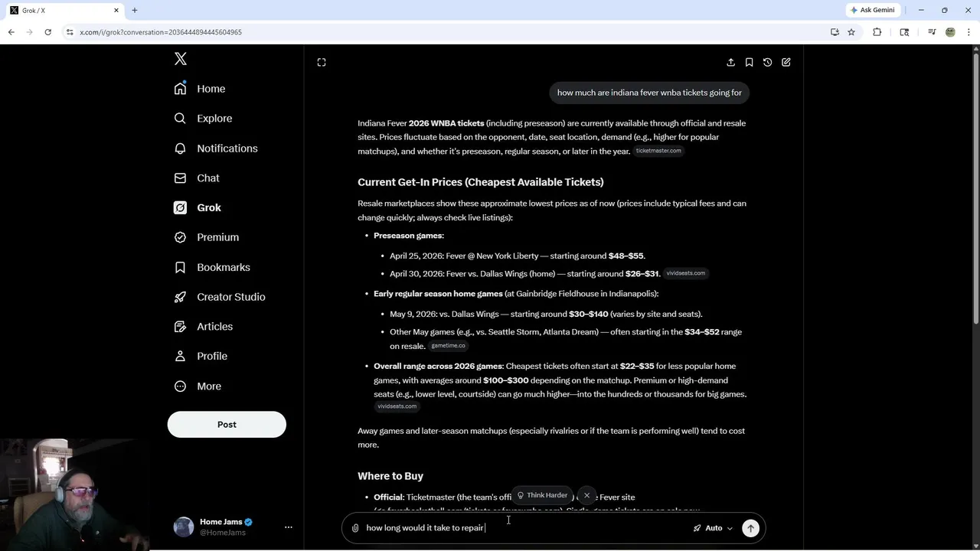
Task: Select the Grok icon in sidebar
Action: (x=180, y=207)
